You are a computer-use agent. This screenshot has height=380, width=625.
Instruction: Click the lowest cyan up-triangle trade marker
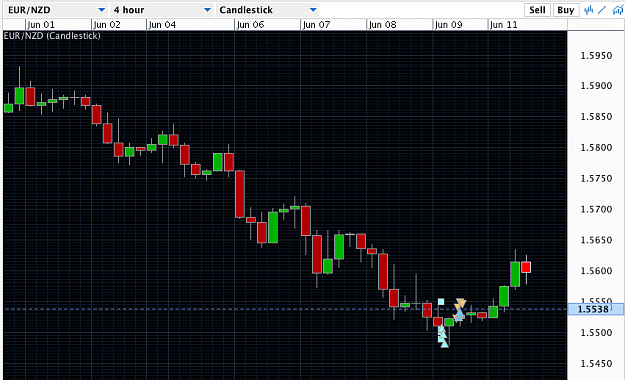click(444, 344)
